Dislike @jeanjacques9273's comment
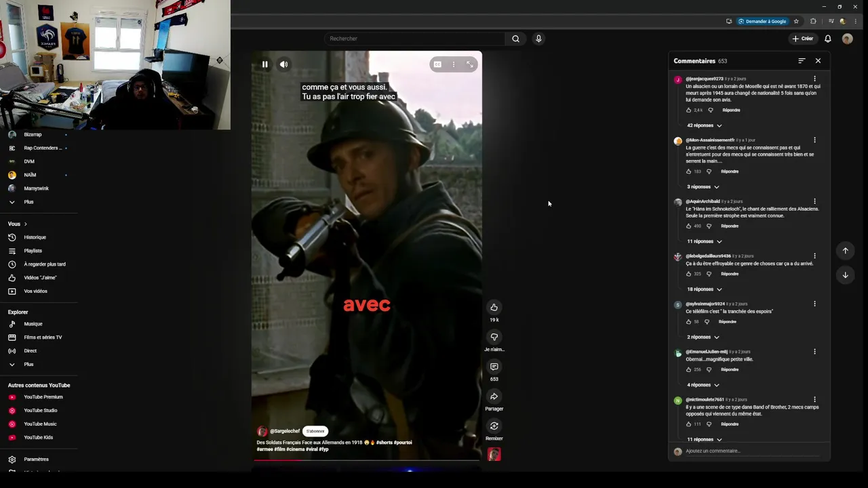 coord(711,110)
